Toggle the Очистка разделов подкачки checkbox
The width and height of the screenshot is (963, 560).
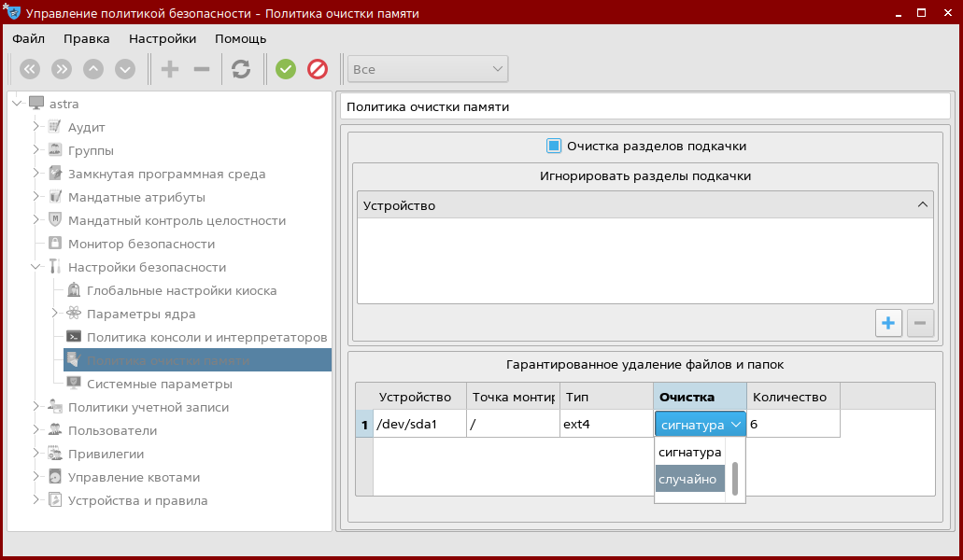pos(553,146)
